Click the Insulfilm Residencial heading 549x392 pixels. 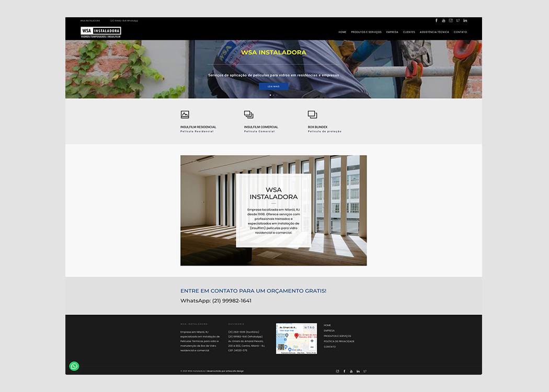[x=198, y=127]
